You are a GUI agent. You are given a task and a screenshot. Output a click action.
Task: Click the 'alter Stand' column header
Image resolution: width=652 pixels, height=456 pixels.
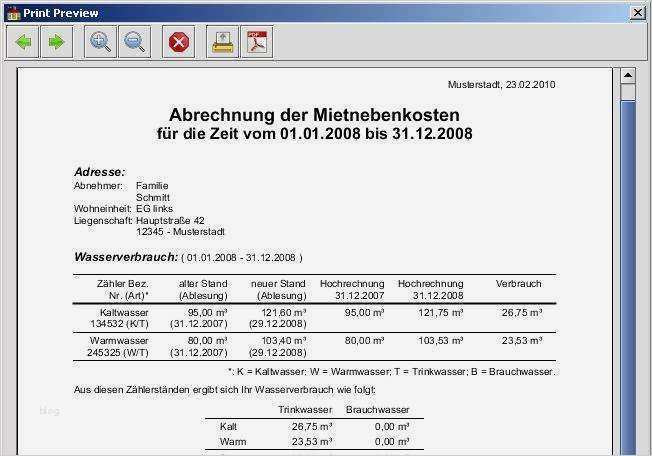coord(203,284)
